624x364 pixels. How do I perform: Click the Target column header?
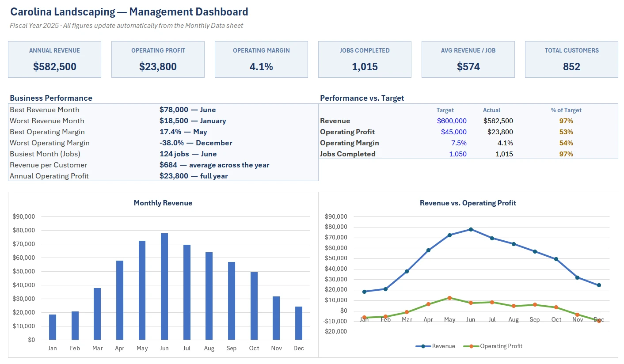point(445,110)
